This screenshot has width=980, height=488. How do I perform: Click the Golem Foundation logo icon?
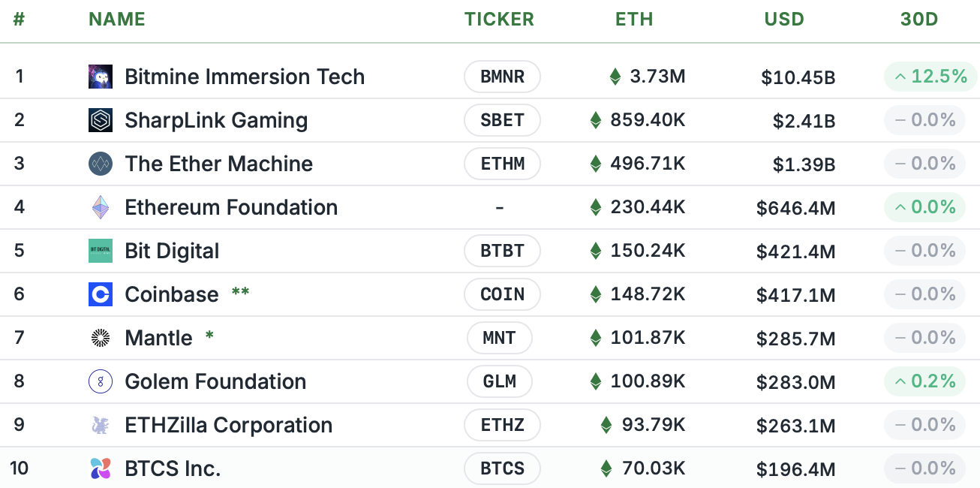pos(100,381)
